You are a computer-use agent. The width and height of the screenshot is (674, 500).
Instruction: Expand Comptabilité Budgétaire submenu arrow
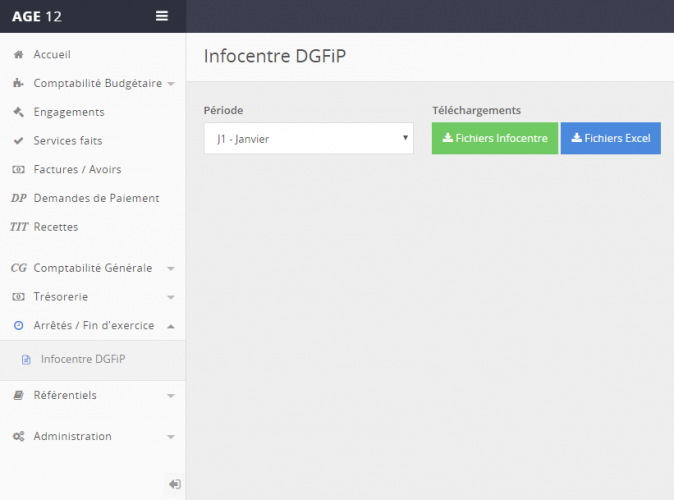[171, 85]
